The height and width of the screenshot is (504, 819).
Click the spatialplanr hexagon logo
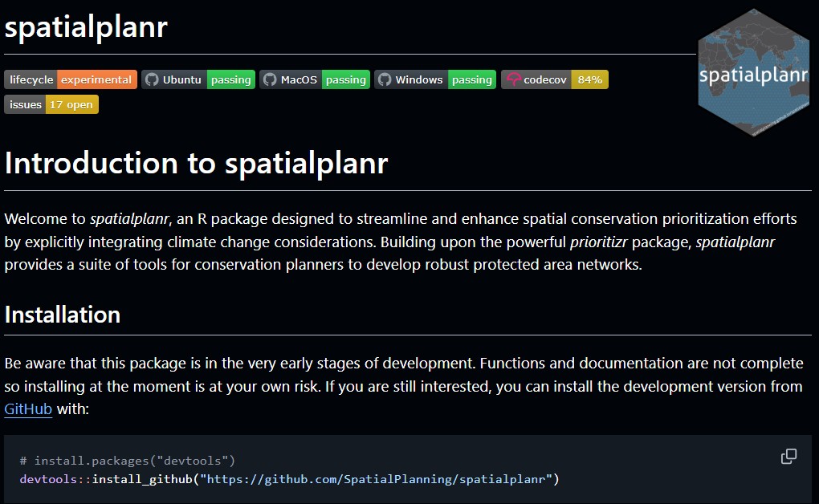[752, 73]
